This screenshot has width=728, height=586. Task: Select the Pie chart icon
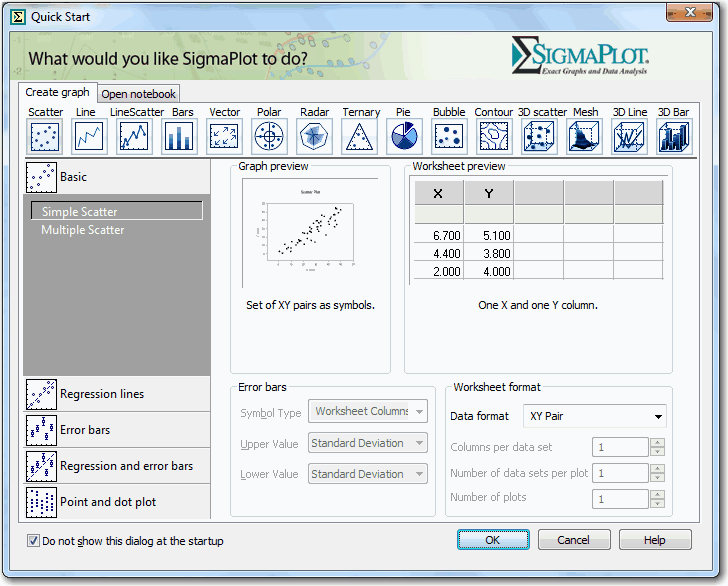click(404, 137)
